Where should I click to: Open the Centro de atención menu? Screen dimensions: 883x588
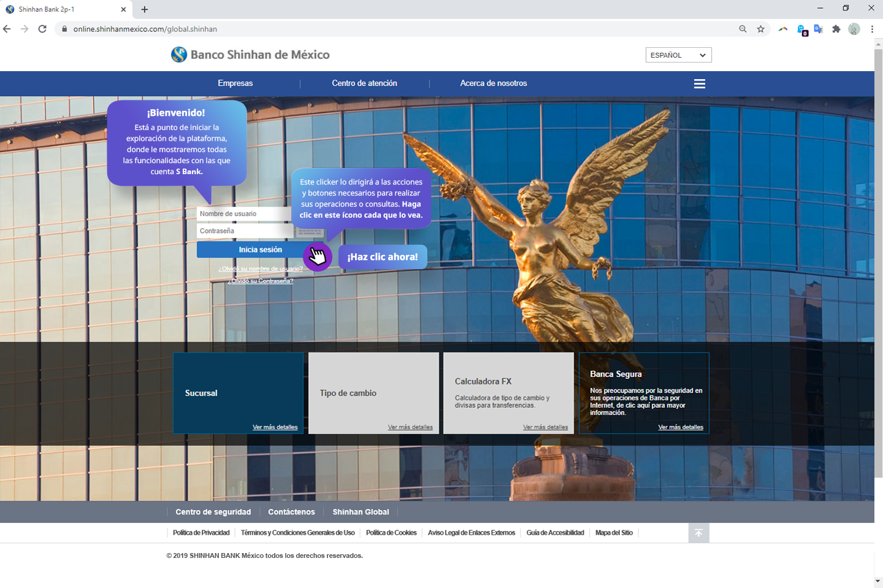364,83
